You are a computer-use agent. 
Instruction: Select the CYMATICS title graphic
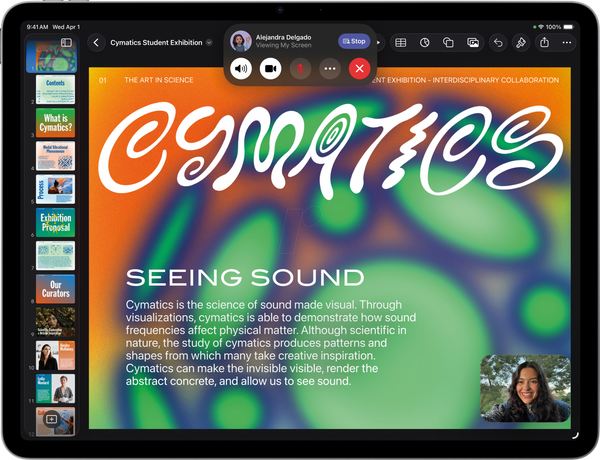point(331,150)
